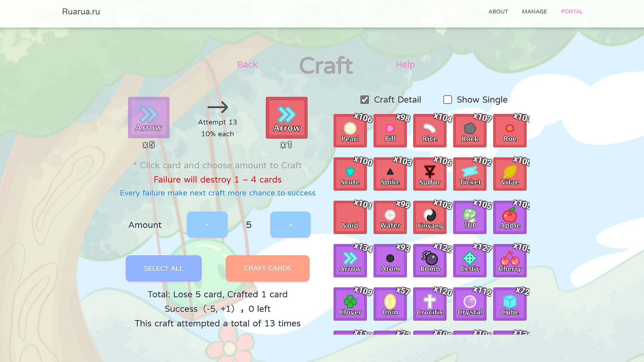Select the Clover card
The image size is (644, 362).
(x=350, y=304)
